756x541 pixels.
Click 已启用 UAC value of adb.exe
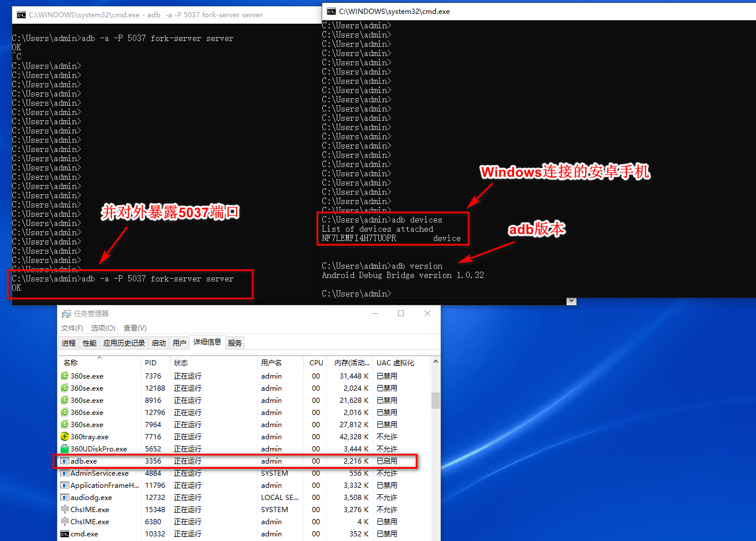tap(387, 461)
